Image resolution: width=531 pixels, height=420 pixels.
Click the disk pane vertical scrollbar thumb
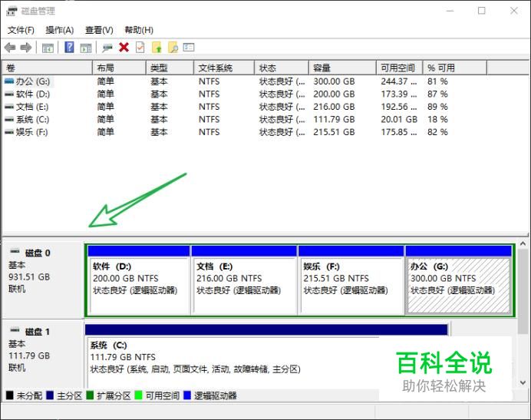tap(523, 291)
